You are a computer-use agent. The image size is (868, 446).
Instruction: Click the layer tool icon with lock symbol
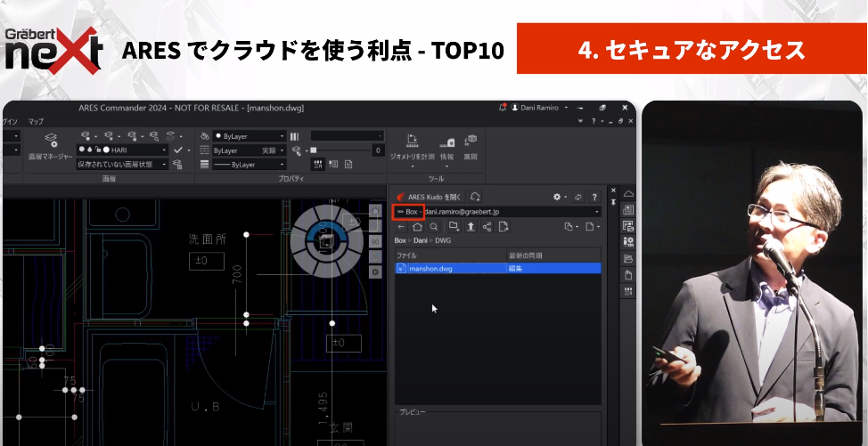point(132,136)
